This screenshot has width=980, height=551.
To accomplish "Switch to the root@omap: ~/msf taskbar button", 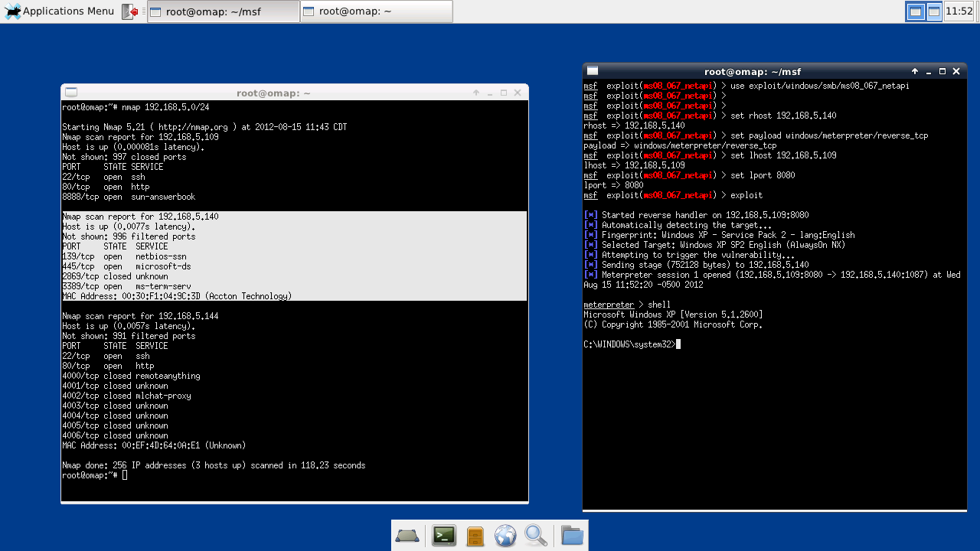I will (223, 11).
